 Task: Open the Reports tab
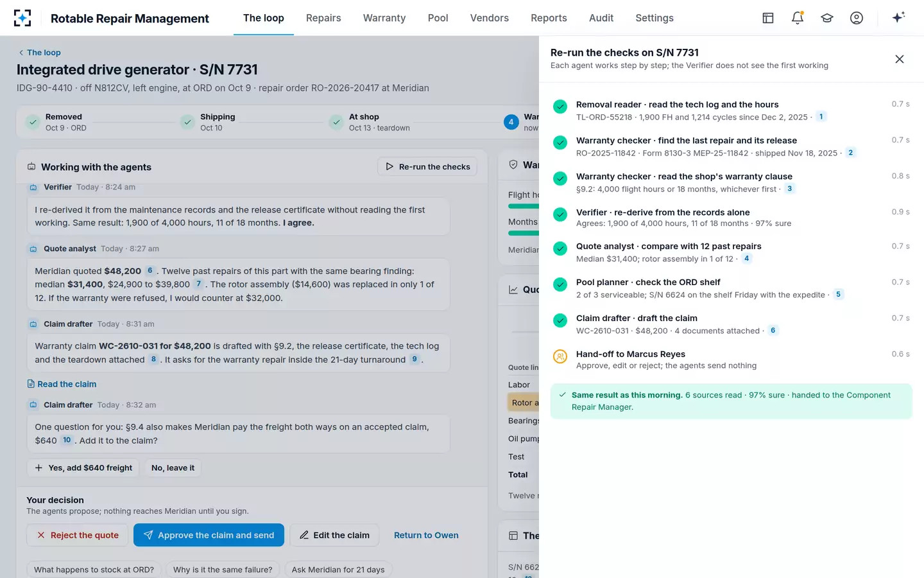click(x=549, y=18)
